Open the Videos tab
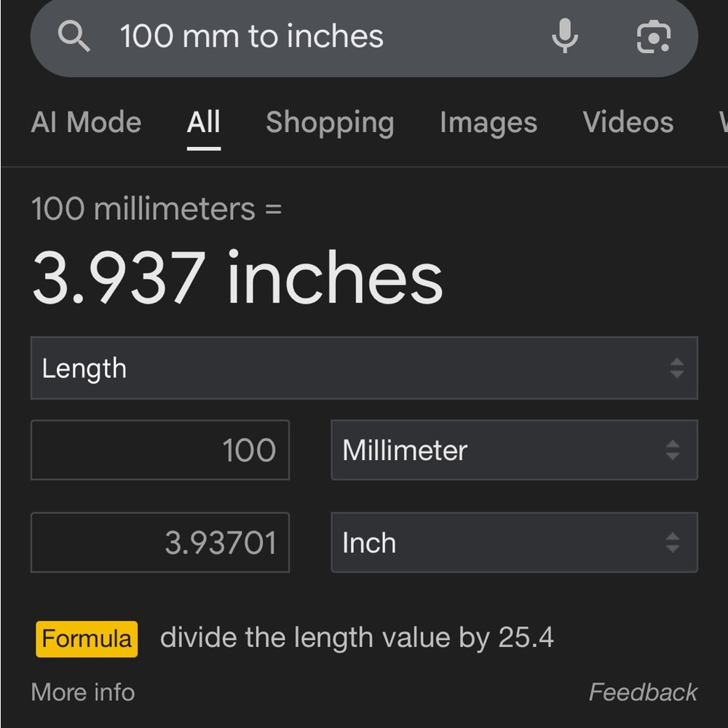728x728 pixels. tap(628, 122)
